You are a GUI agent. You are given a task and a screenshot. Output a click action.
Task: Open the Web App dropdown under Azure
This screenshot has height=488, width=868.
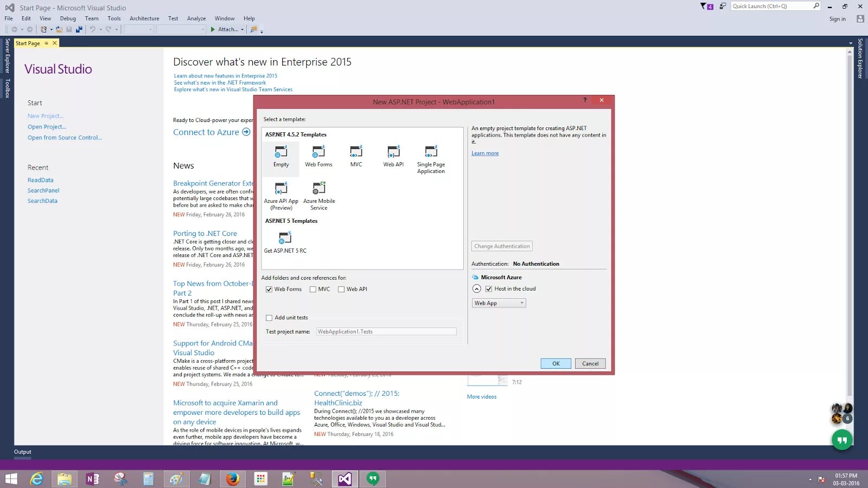pyautogui.click(x=499, y=303)
